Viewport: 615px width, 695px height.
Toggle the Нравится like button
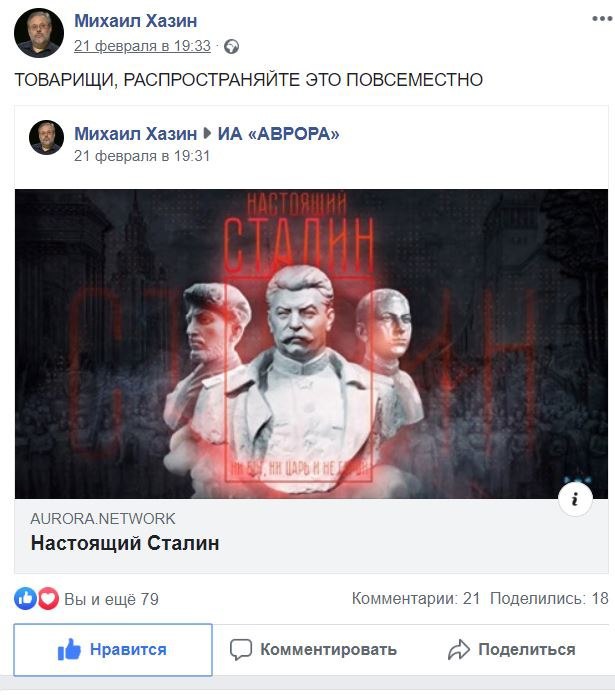coord(113,649)
